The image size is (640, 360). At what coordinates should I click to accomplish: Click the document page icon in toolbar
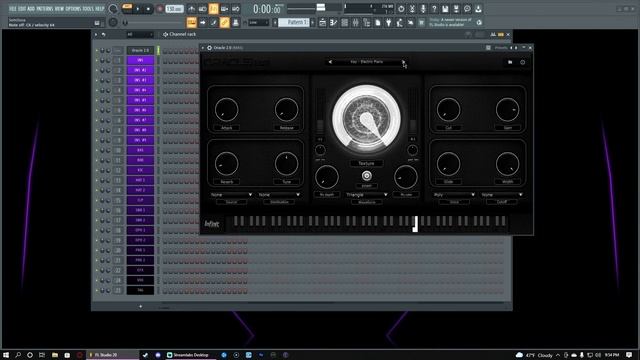click(378, 23)
